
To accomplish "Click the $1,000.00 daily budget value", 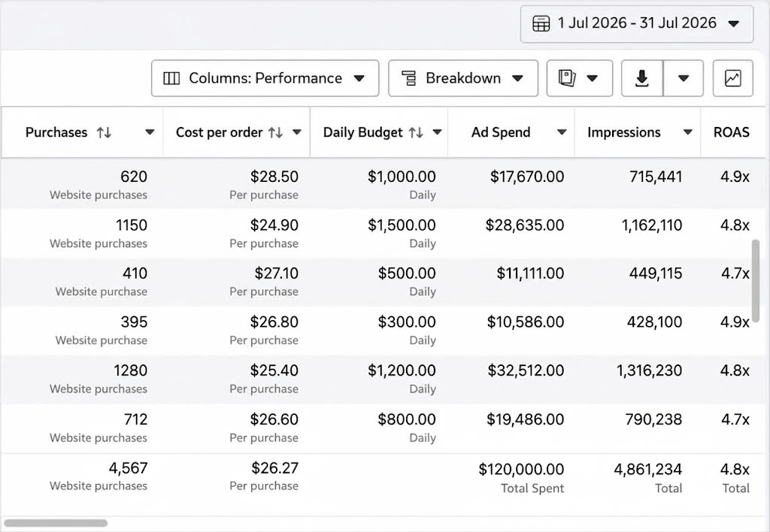I will tap(402, 177).
